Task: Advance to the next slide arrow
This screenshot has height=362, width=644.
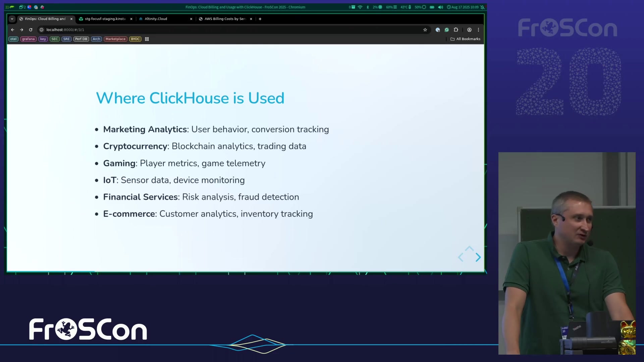Action: [478, 257]
